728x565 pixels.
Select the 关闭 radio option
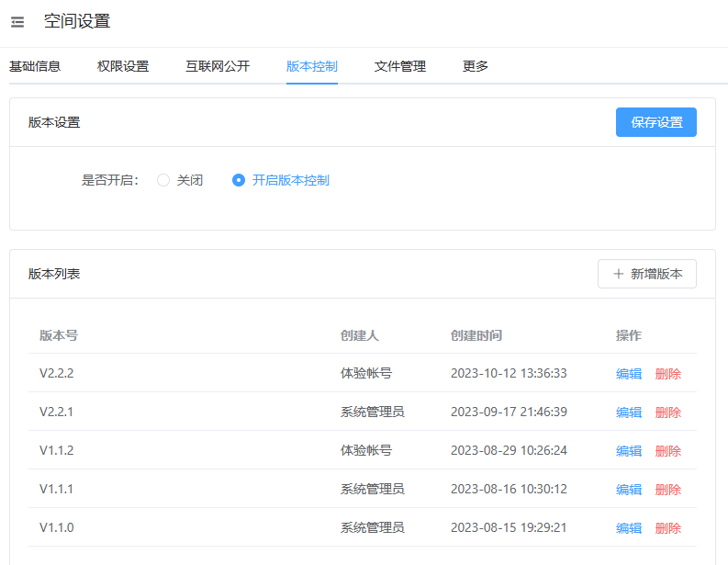pyautogui.click(x=180, y=180)
